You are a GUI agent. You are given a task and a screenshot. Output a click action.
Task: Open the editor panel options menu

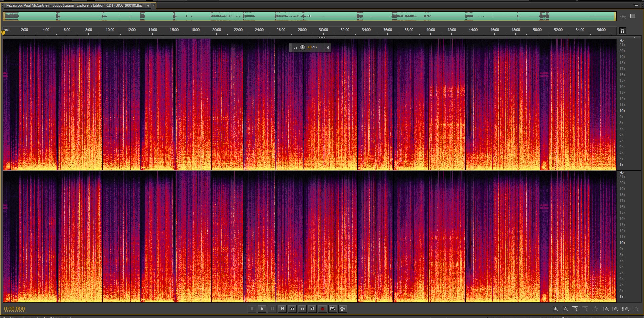click(635, 5)
